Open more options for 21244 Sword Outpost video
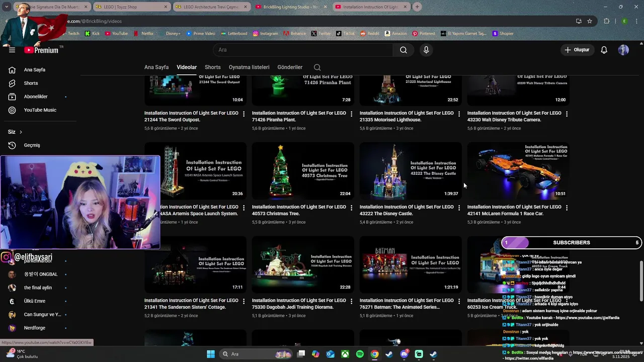 coord(244,114)
